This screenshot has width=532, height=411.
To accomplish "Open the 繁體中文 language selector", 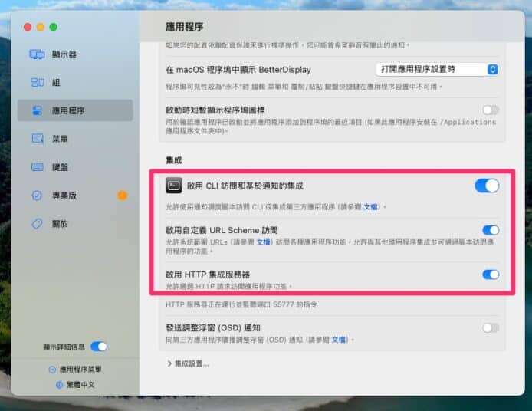I will point(75,385).
